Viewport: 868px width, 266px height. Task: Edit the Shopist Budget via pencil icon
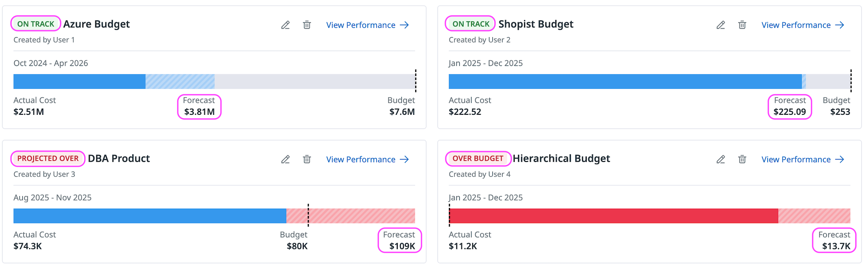pos(721,25)
